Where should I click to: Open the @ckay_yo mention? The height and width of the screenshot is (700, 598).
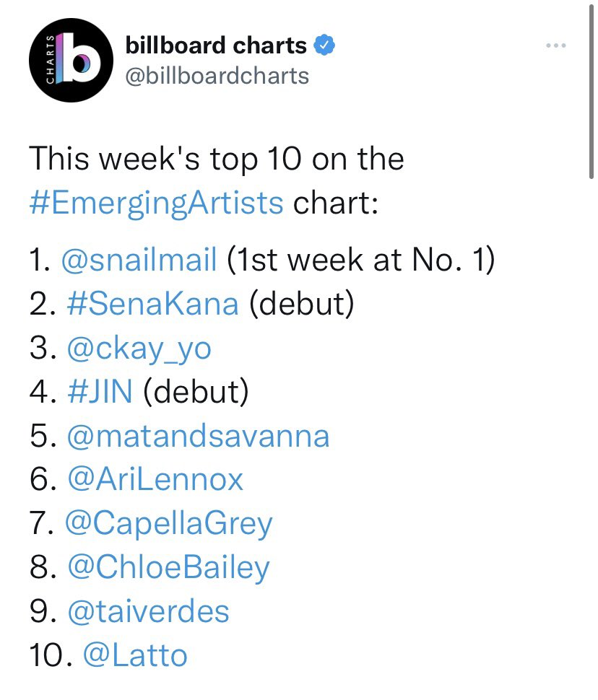pos(139,349)
